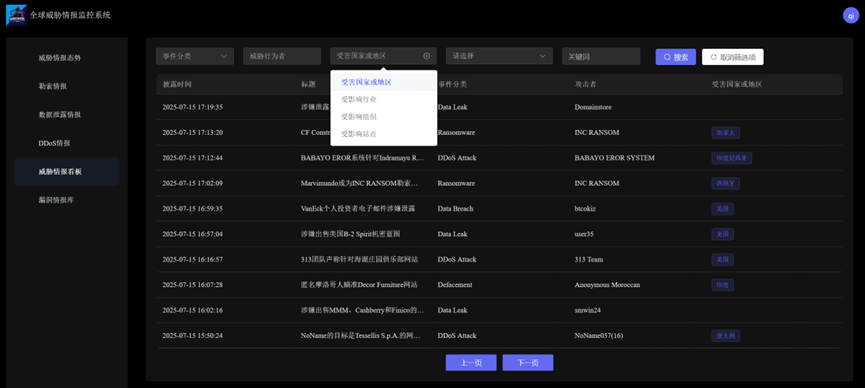Click into the 关键词 keyword field
This screenshot has width=865, height=388.
[x=601, y=56]
